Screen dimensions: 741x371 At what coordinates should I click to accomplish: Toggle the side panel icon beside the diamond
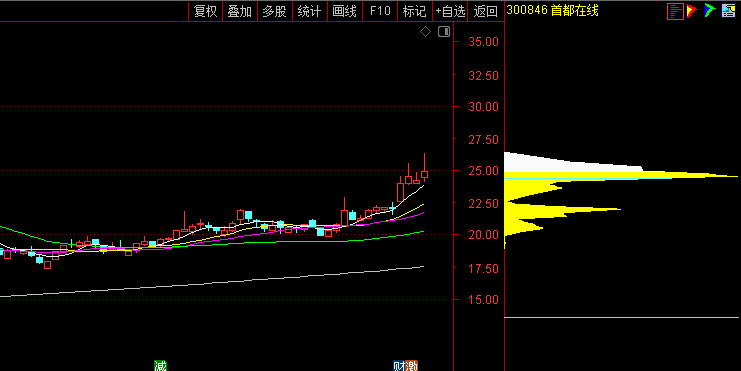click(444, 32)
